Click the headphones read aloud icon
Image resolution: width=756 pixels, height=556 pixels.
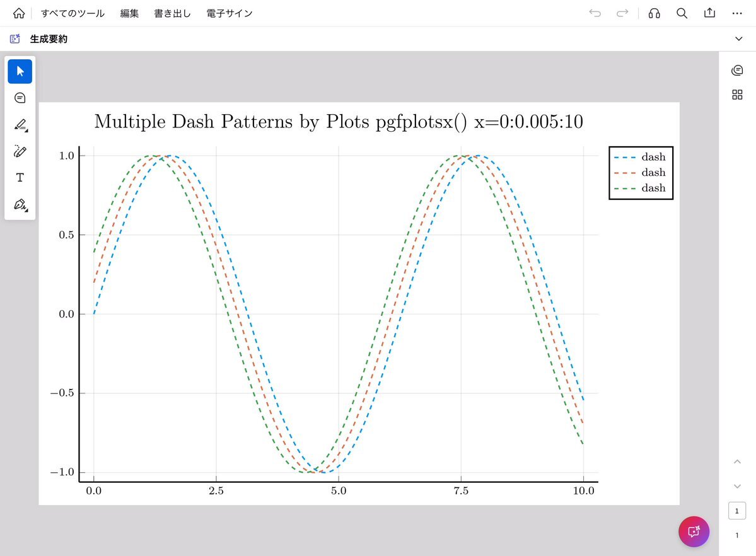pos(654,13)
